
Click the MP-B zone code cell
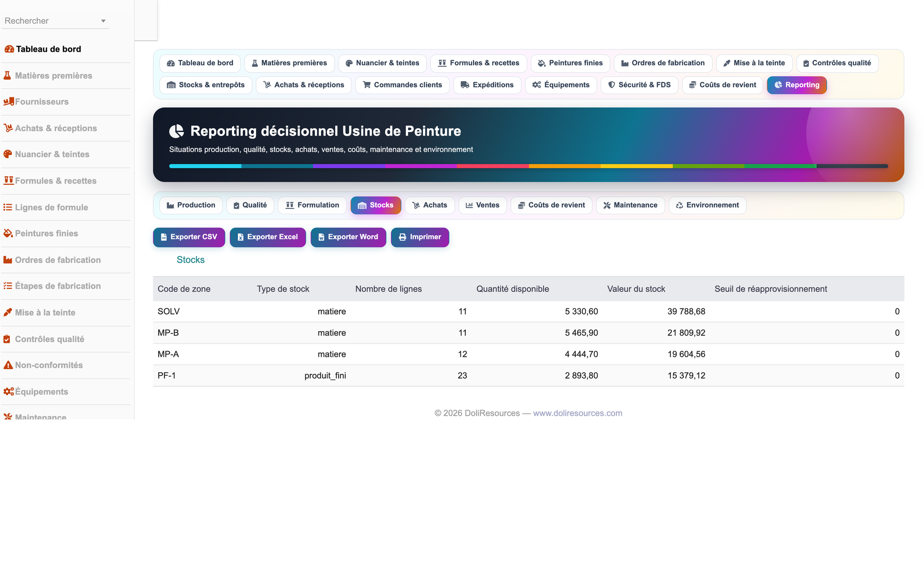click(x=168, y=333)
